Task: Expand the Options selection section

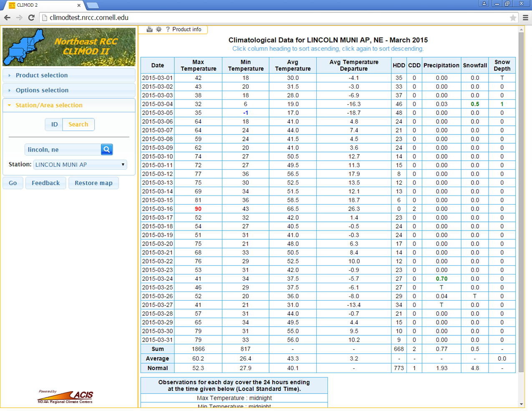Action: (x=42, y=90)
